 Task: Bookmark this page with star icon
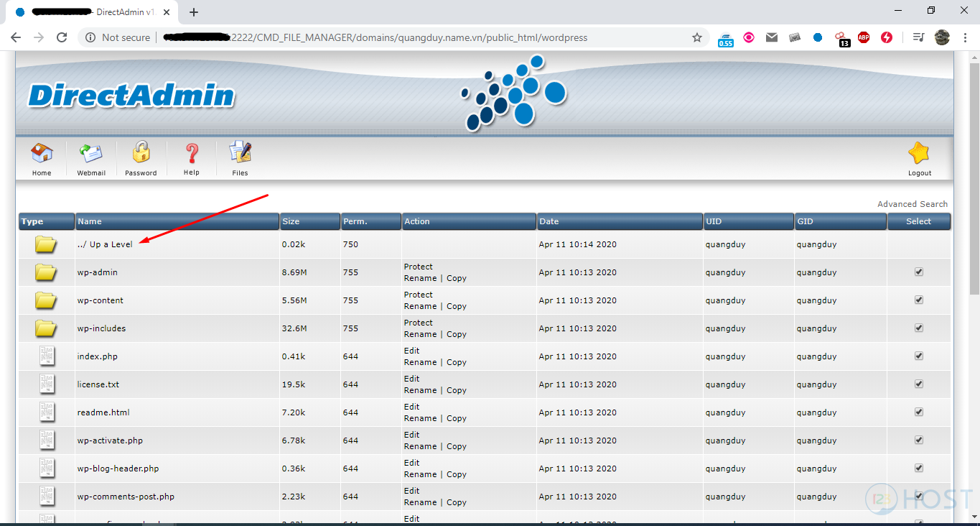point(696,37)
